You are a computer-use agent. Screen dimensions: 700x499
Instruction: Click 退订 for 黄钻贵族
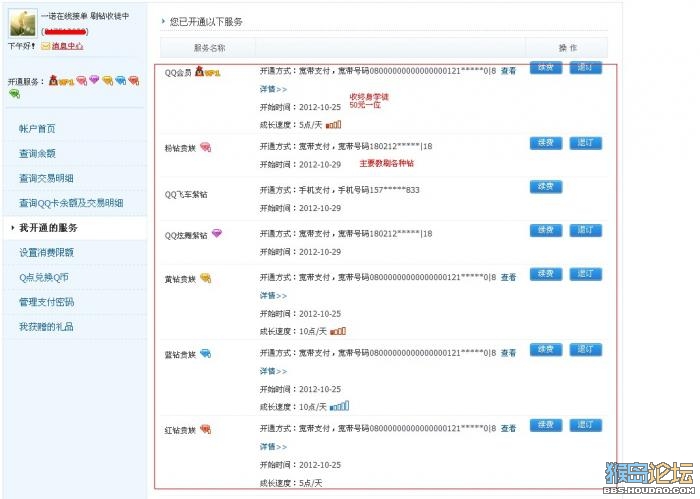585,274
